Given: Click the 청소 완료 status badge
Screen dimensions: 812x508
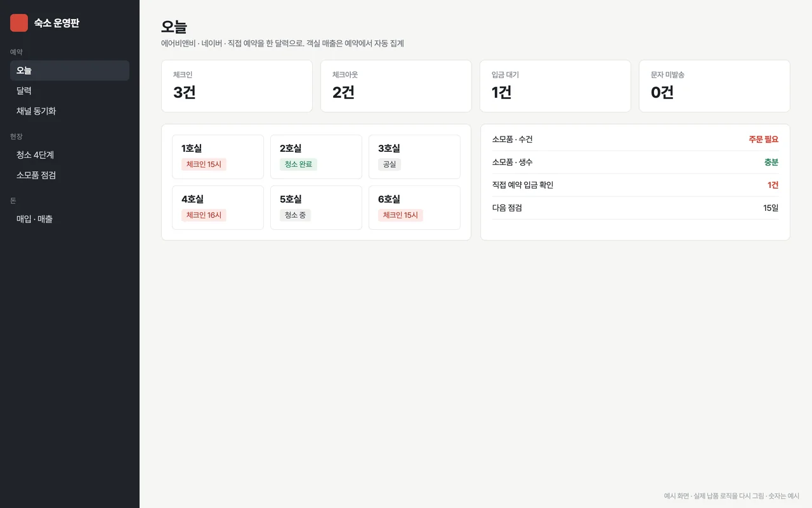Looking at the screenshot, I should click(x=298, y=164).
